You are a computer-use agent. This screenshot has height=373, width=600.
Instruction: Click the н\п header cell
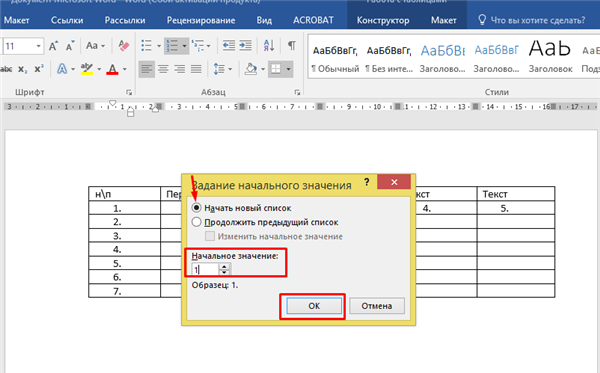click(124, 194)
